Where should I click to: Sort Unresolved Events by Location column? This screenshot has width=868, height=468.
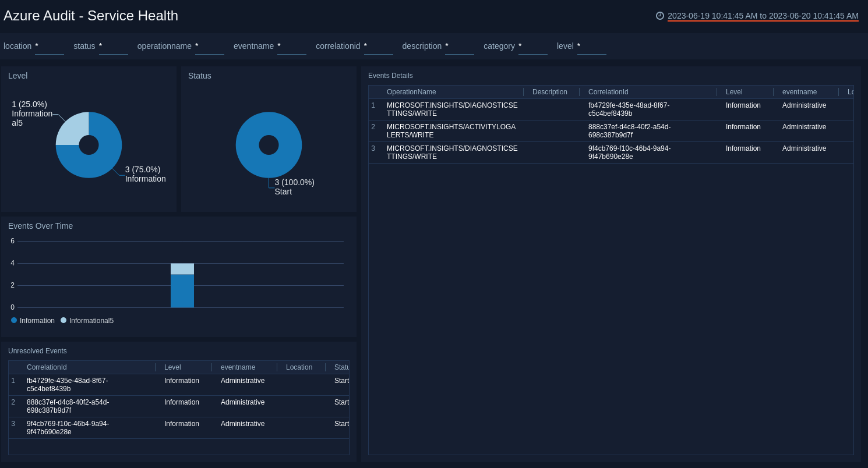[299, 367]
